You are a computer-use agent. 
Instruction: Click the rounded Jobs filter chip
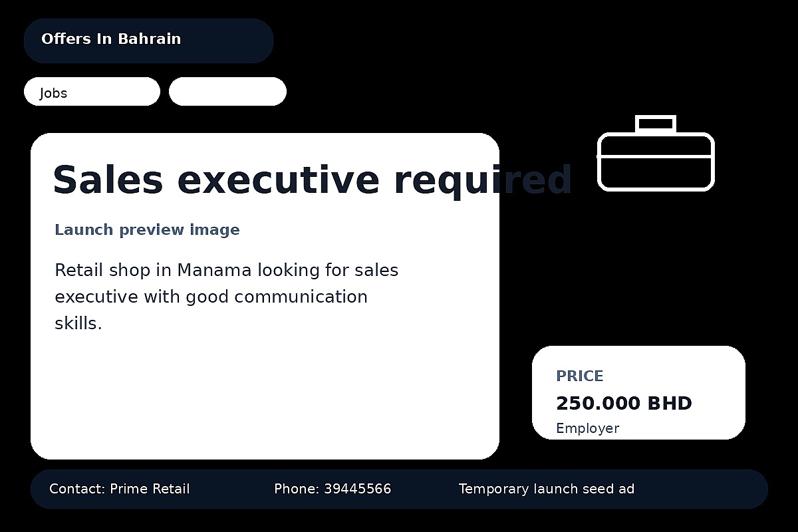(x=92, y=92)
